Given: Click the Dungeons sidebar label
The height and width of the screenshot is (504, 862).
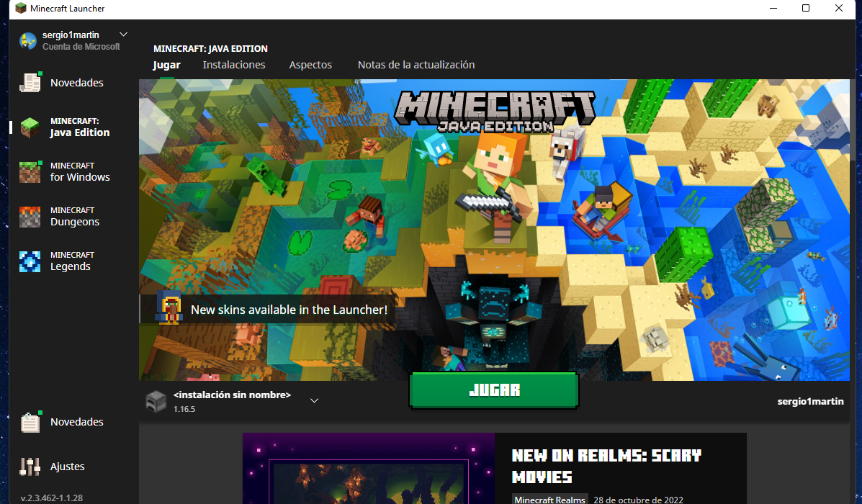Looking at the screenshot, I should pos(75,222).
